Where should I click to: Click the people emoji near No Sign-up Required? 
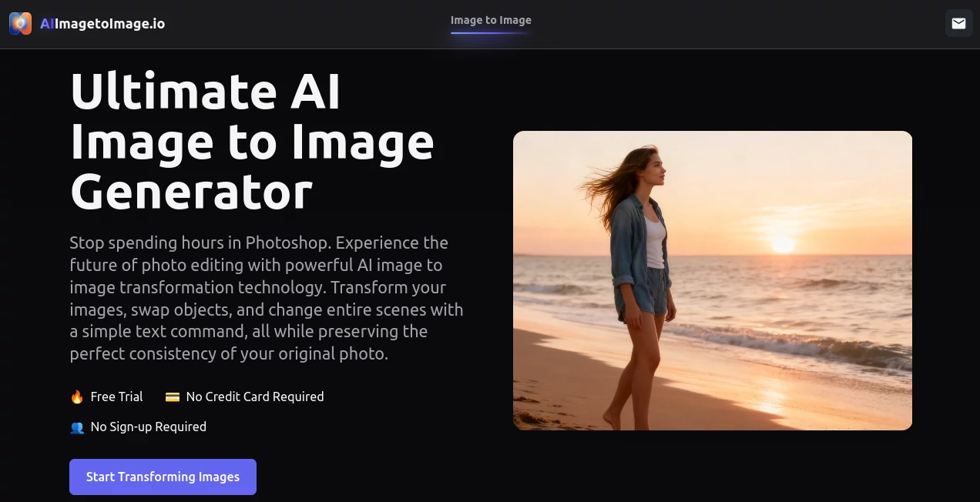click(x=77, y=427)
